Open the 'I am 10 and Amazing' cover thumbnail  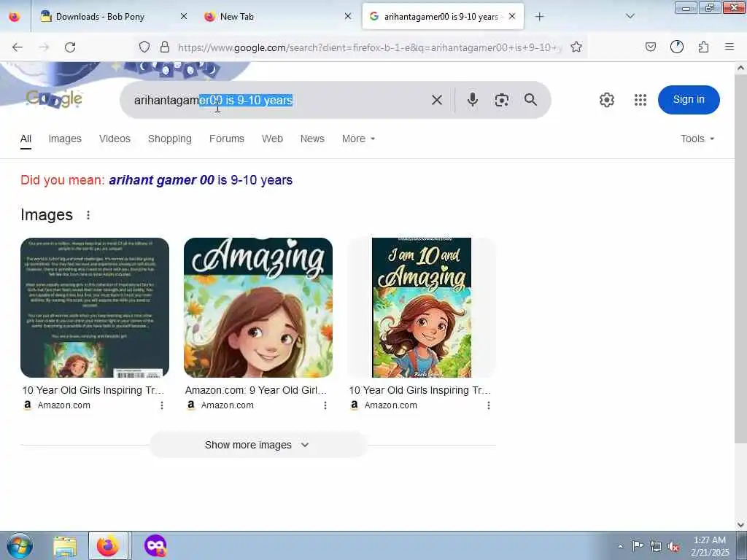pyautogui.click(x=422, y=308)
